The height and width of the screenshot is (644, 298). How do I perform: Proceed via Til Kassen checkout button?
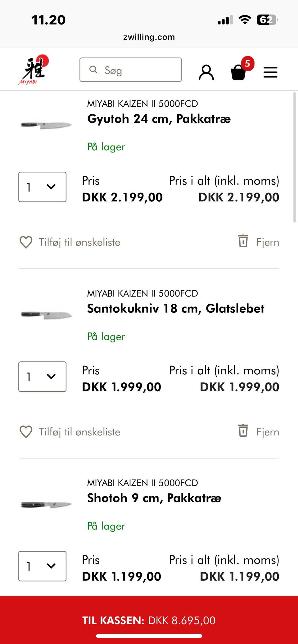point(149,620)
